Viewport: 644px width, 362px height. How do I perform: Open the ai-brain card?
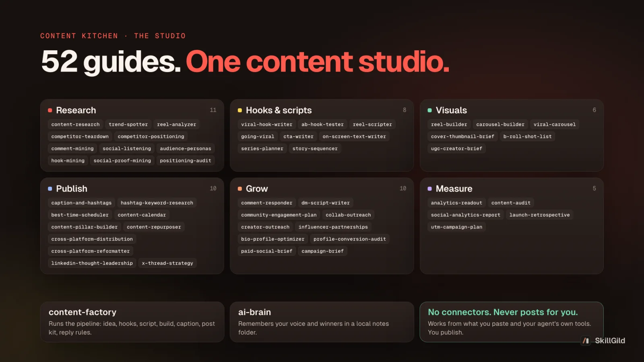point(322,322)
